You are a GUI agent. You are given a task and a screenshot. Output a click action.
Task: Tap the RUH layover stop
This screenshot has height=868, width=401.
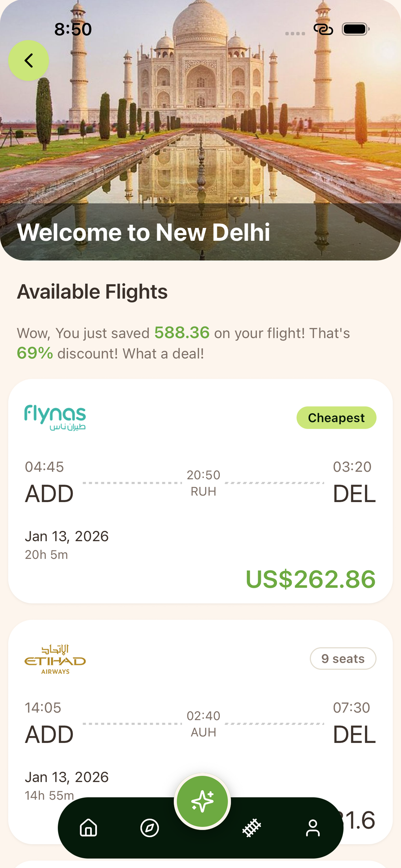pos(203,491)
